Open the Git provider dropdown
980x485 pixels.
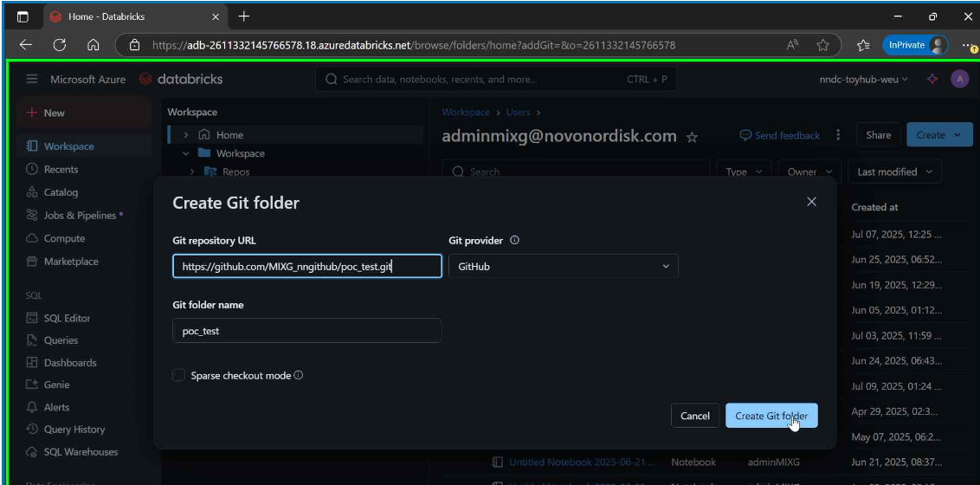tap(563, 266)
